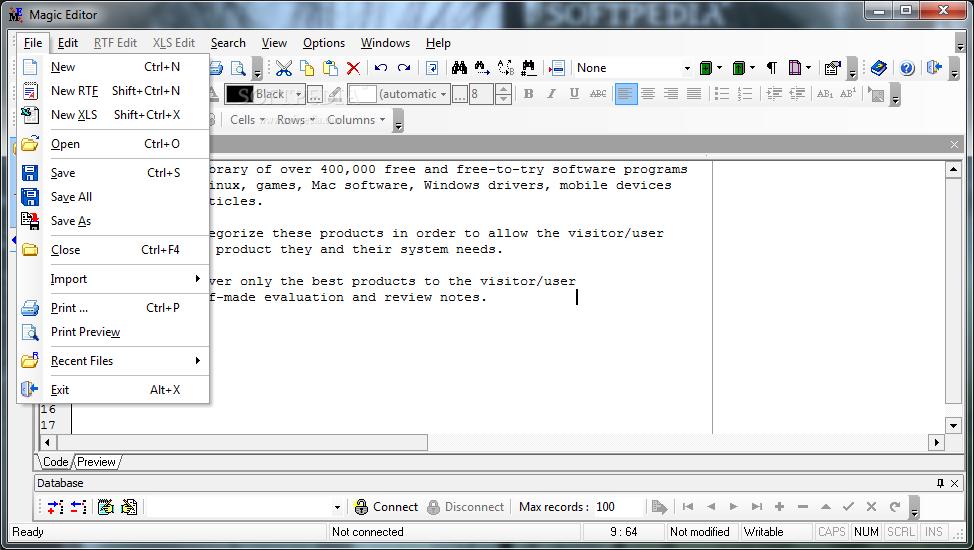Click the Max records input field
This screenshot has height=550, width=974.
(619, 507)
